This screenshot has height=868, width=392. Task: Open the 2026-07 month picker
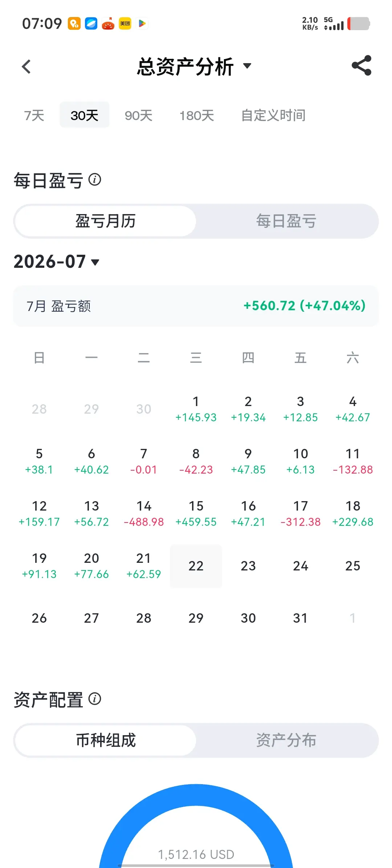point(57,262)
